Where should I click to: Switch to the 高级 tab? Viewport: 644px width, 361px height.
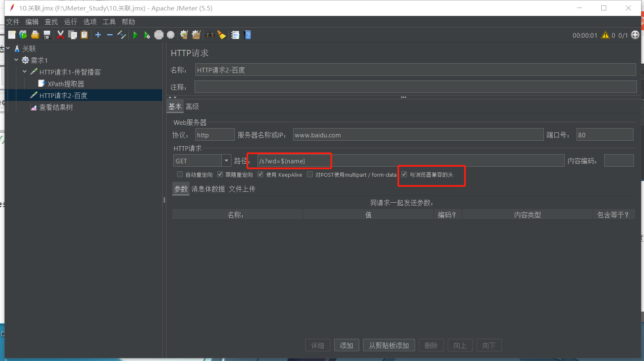192,106
